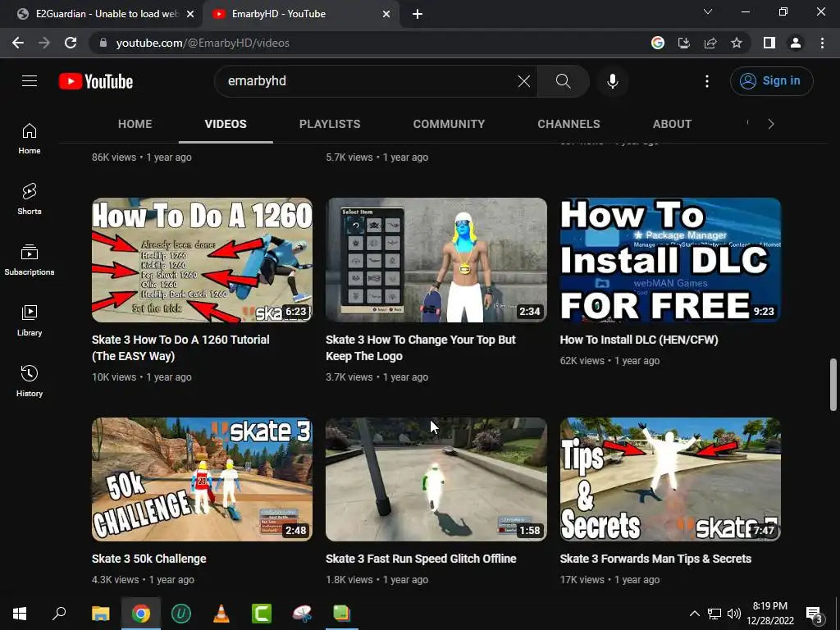Share this page via address bar icon
The width and height of the screenshot is (840, 630).
tap(710, 43)
